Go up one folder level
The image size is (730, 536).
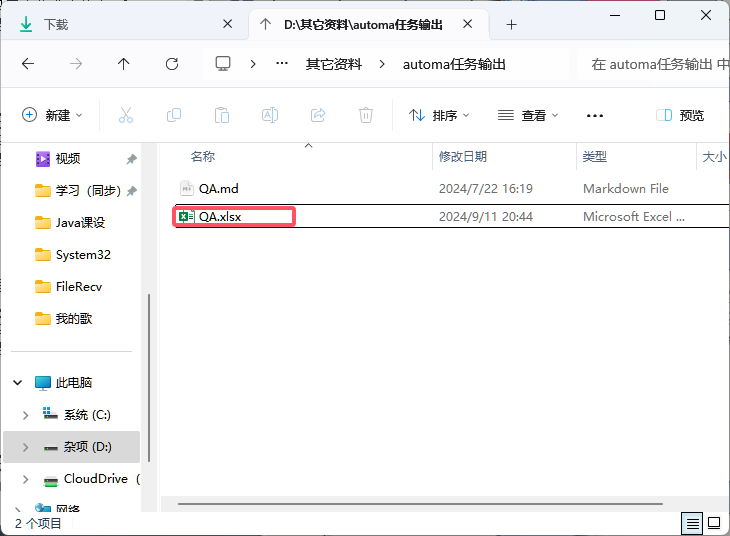pyautogui.click(x=123, y=64)
